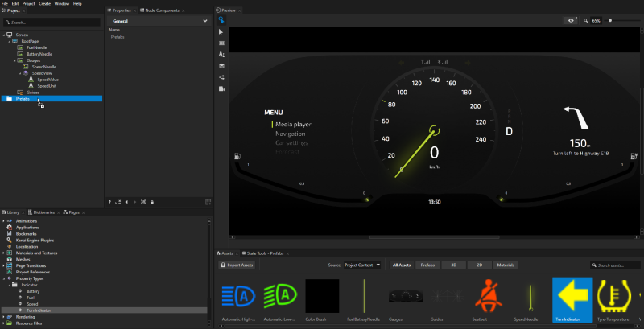
Task: Switch to the Node Components tab
Action: (x=160, y=10)
